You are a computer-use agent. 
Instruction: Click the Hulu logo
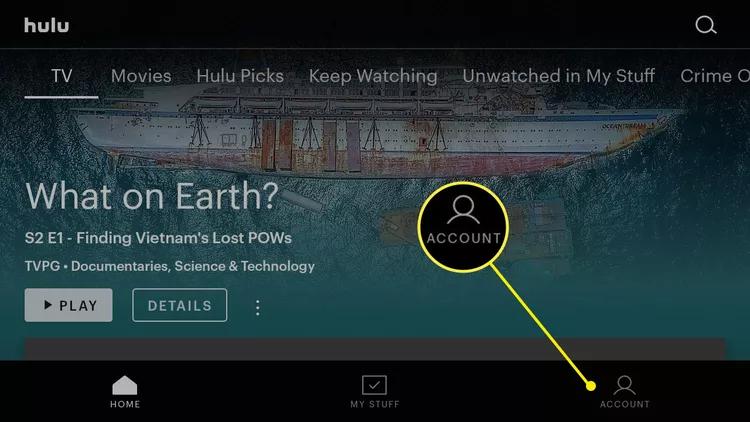pos(46,25)
